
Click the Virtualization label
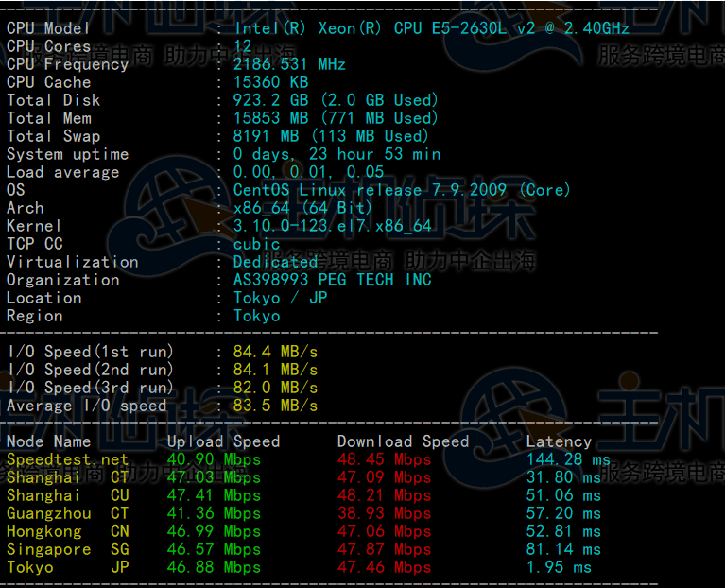pyautogui.click(x=73, y=262)
